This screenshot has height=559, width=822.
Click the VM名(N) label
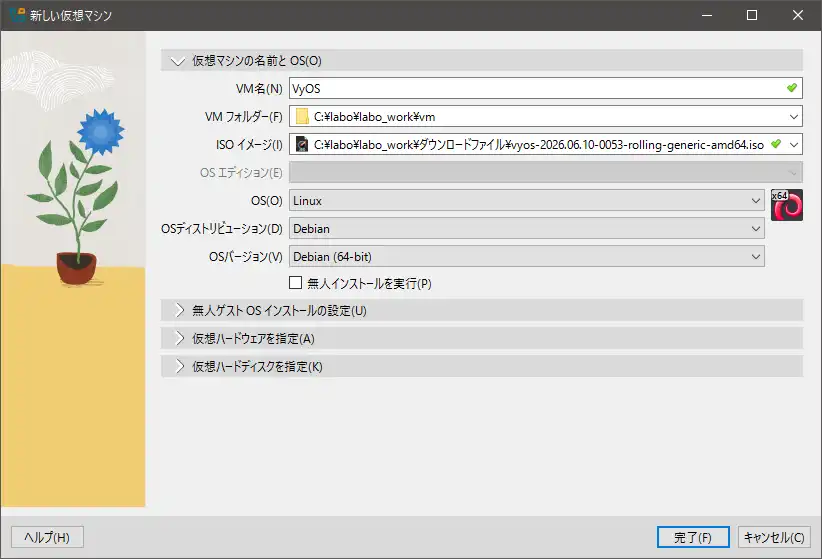click(x=259, y=89)
